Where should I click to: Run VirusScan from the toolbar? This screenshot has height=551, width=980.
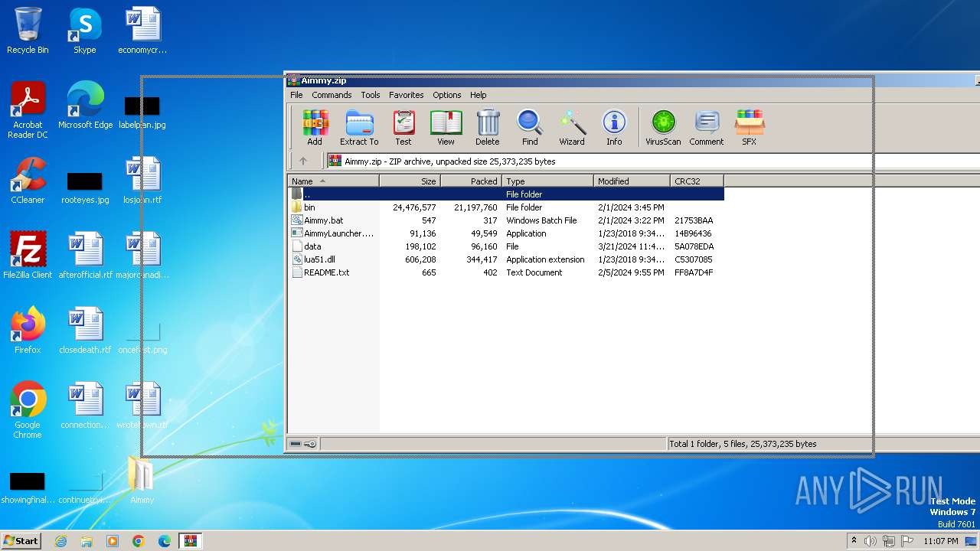(663, 127)
